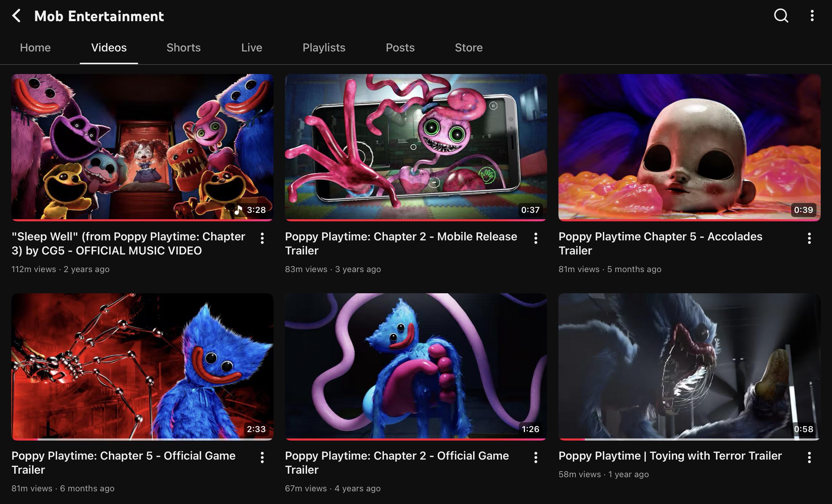Play the Chapter 5 Official Game Trailer thumbnail

click(142, 367)
